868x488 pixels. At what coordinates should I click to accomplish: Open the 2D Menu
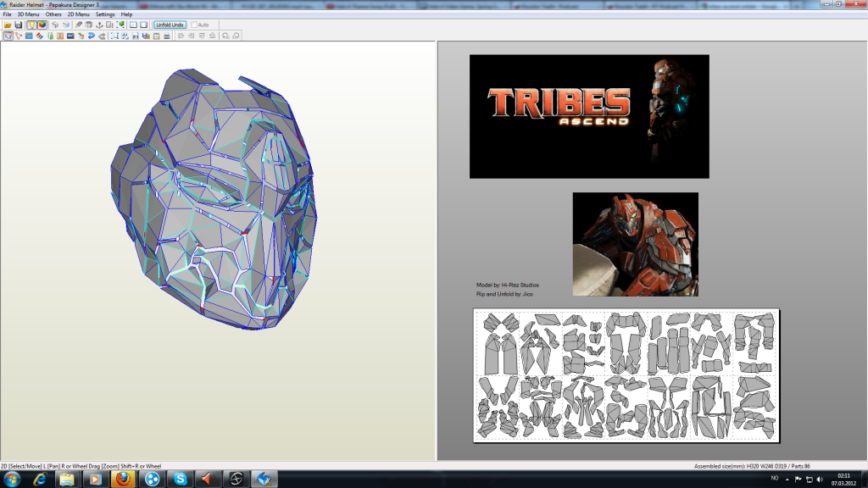pos(78,14)
